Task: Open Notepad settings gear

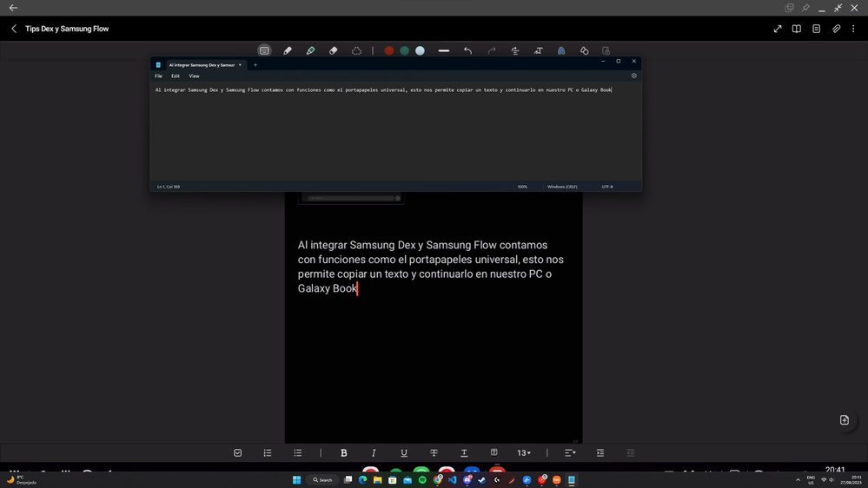Action: click(x=633, y=76)
